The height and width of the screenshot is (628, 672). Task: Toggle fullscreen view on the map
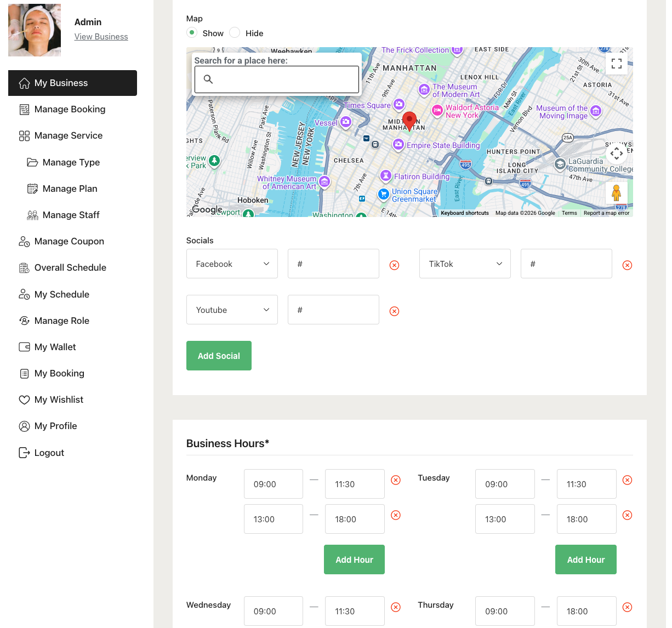tap(617, 63)
